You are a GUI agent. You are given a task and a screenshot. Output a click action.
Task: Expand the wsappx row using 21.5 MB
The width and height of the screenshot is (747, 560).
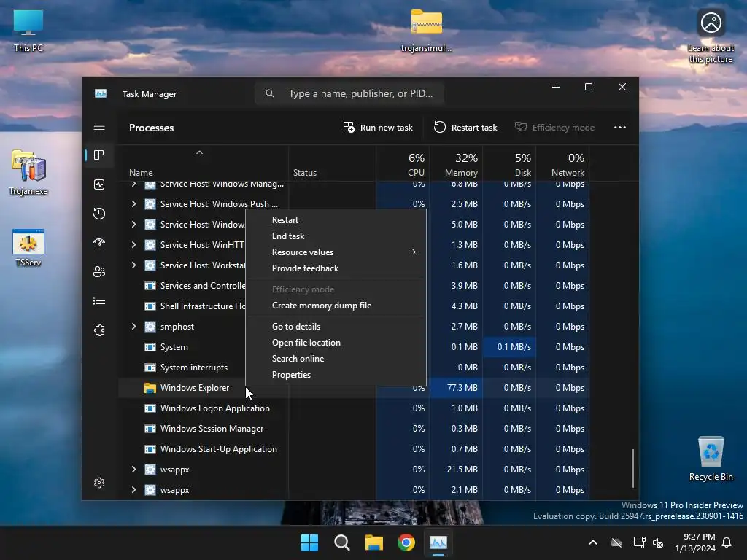(134, 470)
